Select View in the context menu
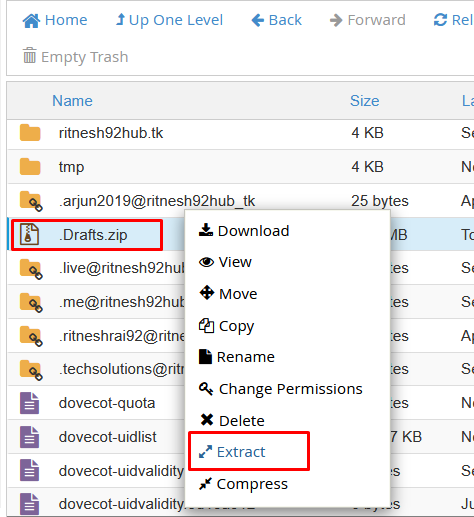 [x=225, y=262]
